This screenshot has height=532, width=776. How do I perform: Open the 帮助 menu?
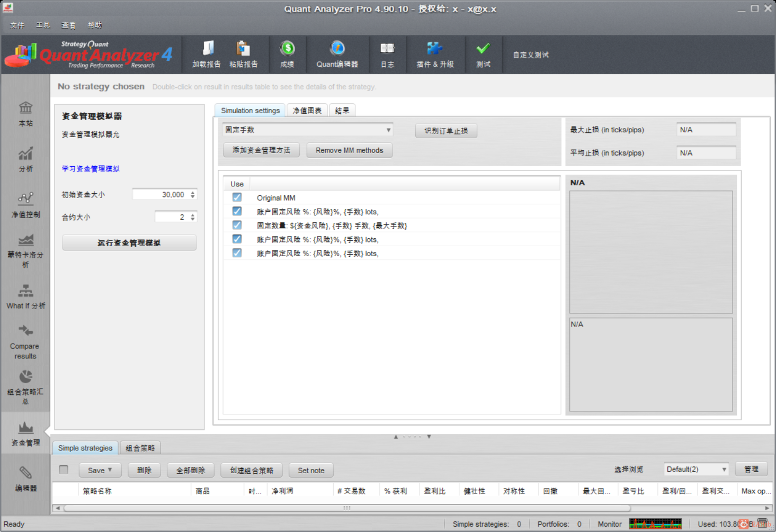[95, 25]
